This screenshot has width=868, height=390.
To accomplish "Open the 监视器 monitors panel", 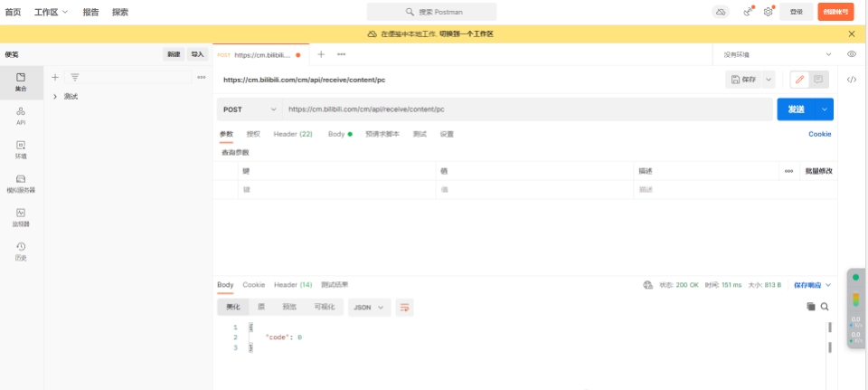I will point(21,218).
